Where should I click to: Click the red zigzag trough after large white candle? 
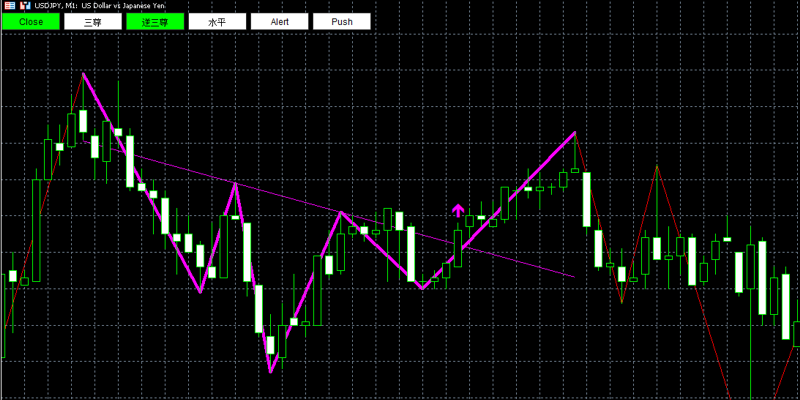tap(622, 303)
